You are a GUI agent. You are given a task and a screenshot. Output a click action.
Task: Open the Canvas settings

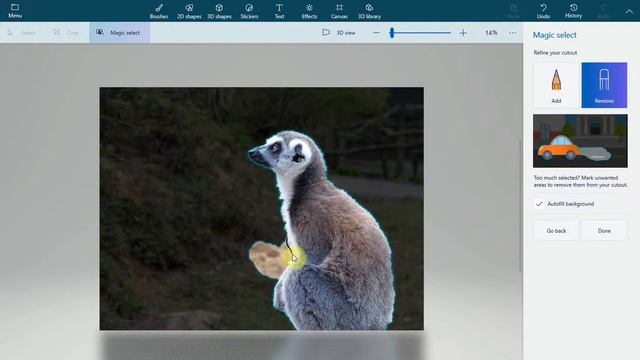coord(339,11)
